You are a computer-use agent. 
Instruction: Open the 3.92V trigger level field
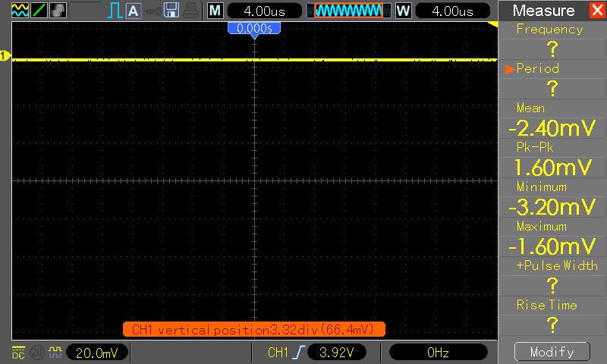pos(336,353)
